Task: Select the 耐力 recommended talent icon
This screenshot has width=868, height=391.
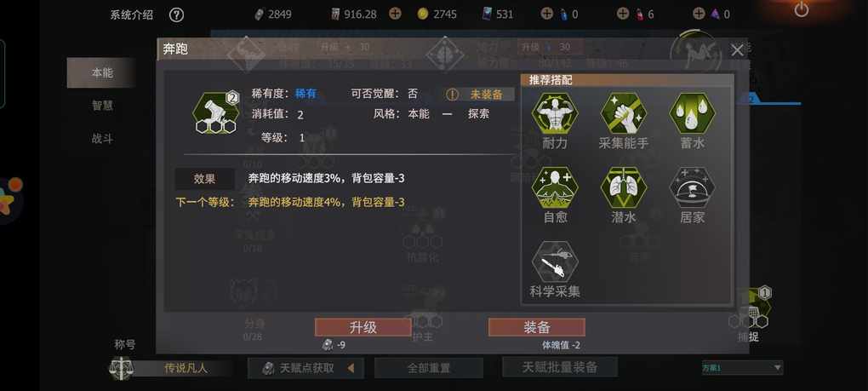Action: click(x=555, y=113)
